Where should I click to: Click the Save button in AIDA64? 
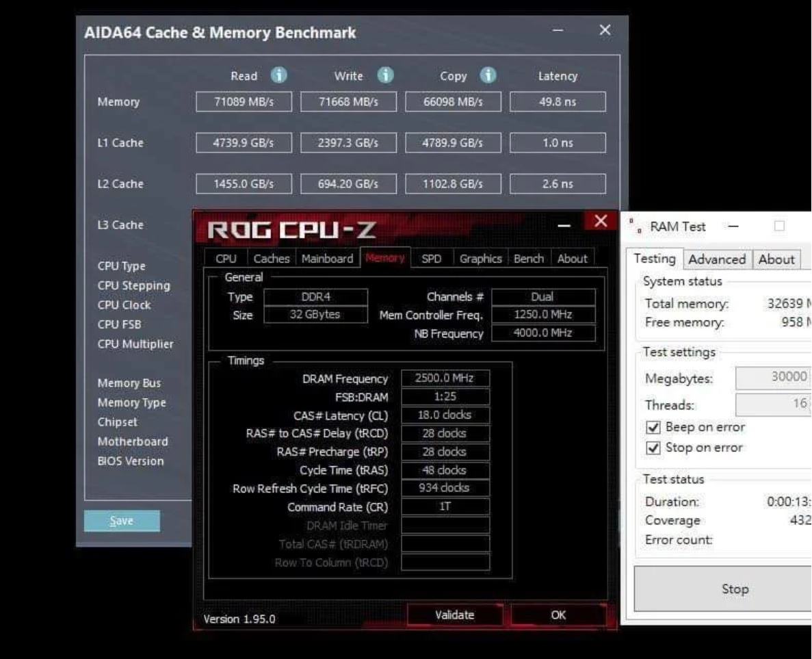[122, 521]
